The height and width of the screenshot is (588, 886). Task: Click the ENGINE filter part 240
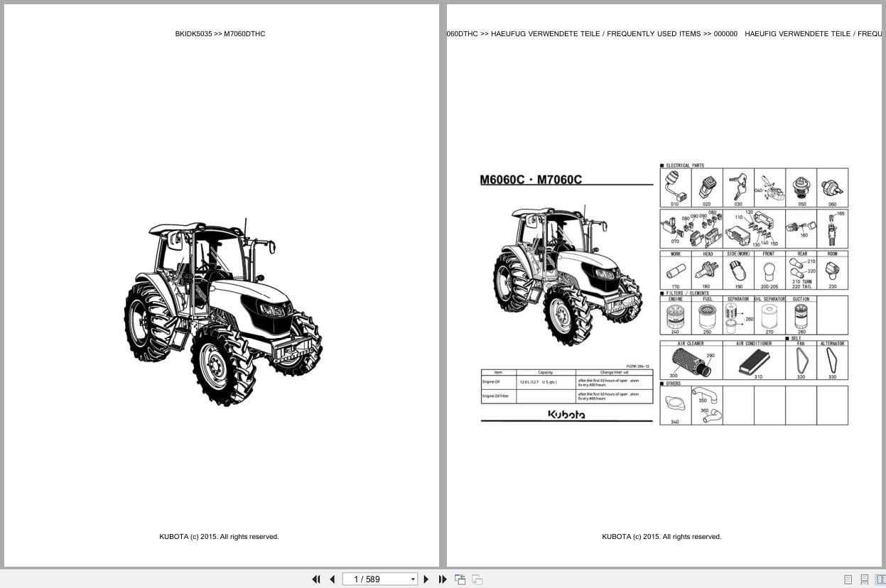coord(675,315)
